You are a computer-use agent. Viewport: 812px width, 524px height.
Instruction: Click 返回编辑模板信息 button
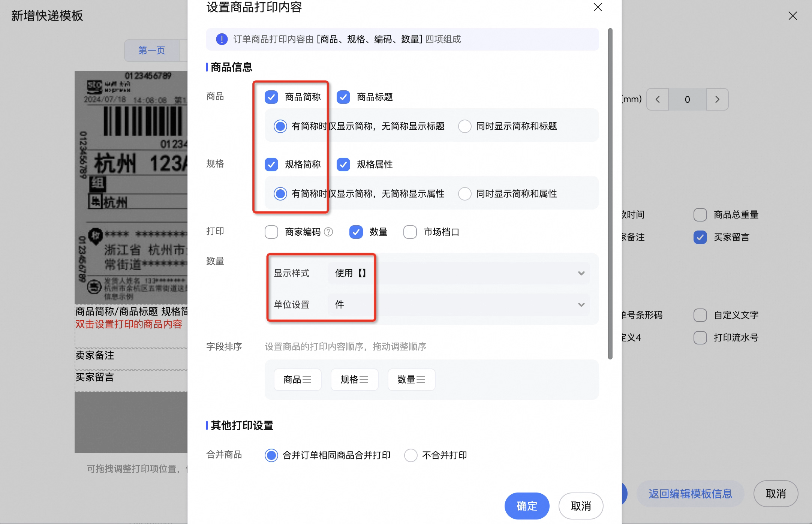coord(690,494)
